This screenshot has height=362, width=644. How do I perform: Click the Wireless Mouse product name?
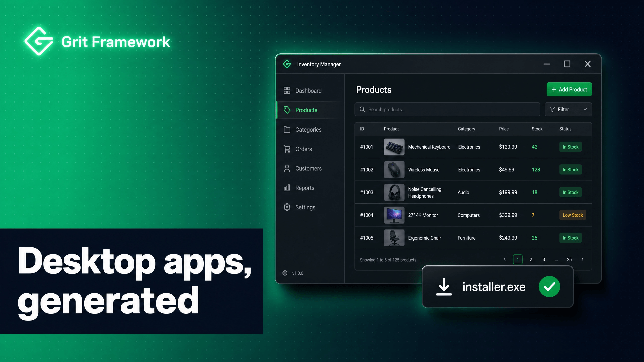(x=424, y=170)
